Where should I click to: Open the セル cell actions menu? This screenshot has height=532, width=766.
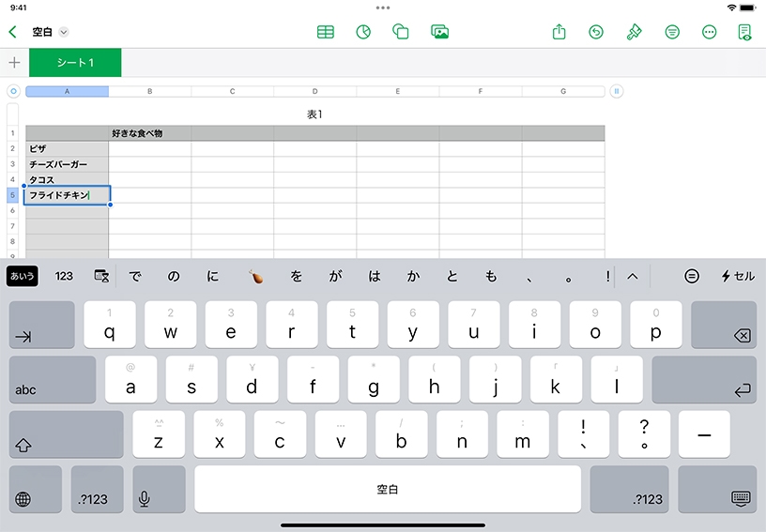(738, 276)
